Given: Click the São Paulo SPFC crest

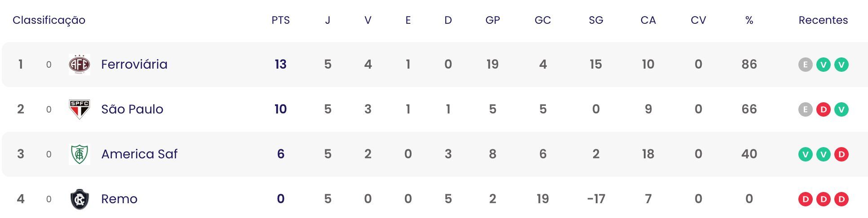Looking at the screenshot, I should pos(80,109).
